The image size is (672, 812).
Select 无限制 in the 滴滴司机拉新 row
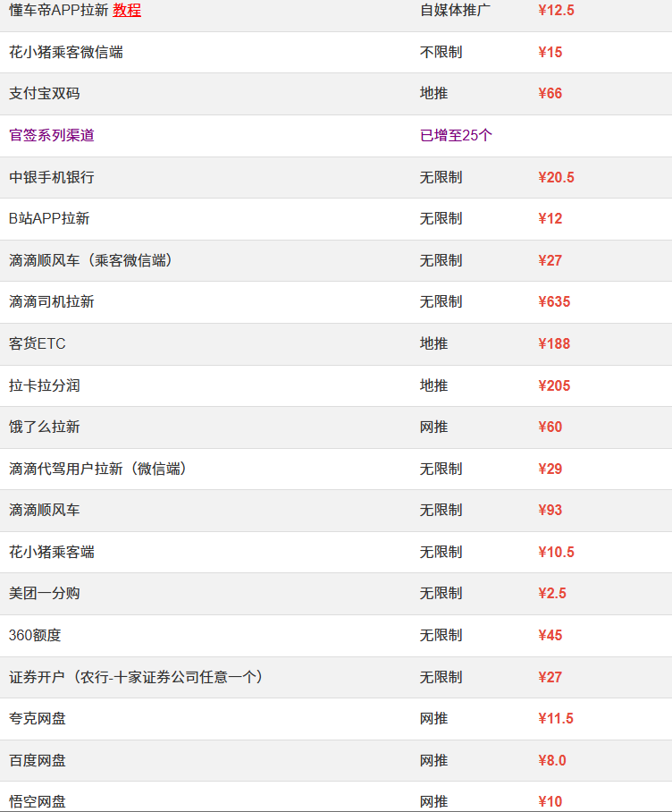[441, 302]
